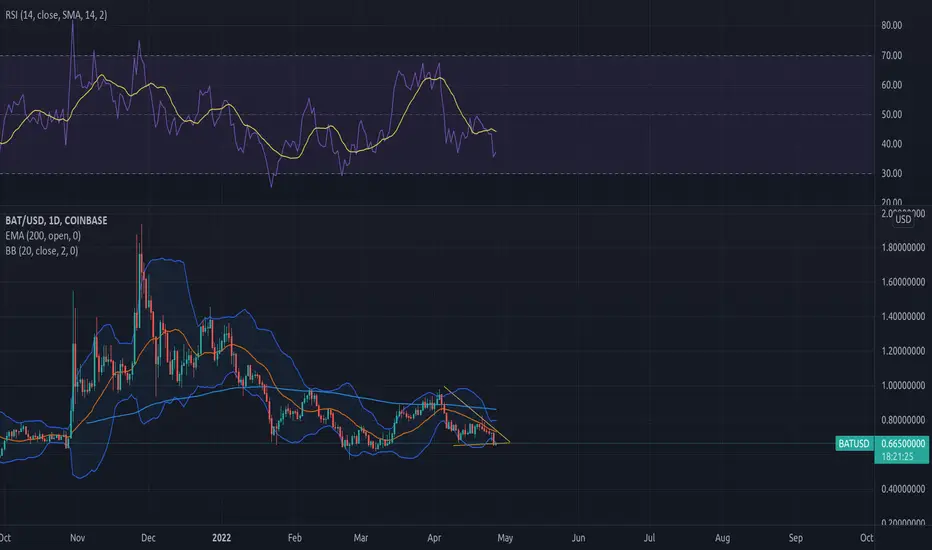The image size is (932, 550).
Task: Click the 18:21:25 countdown timer
Action: point(898,457)
